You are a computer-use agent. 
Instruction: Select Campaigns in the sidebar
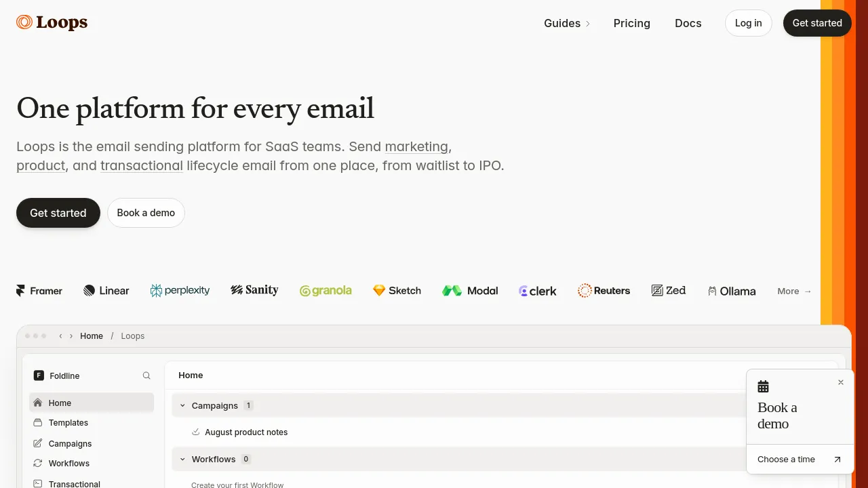(x=92, y=443)
